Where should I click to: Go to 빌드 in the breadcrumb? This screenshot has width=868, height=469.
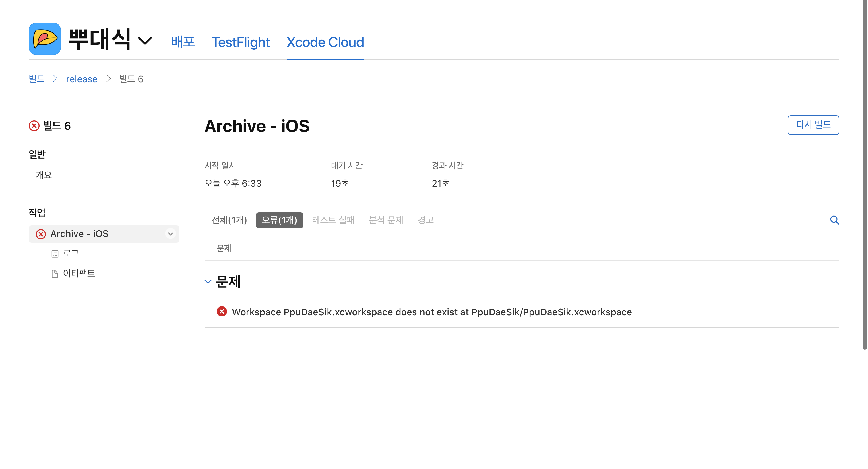[x=37, y=79]
